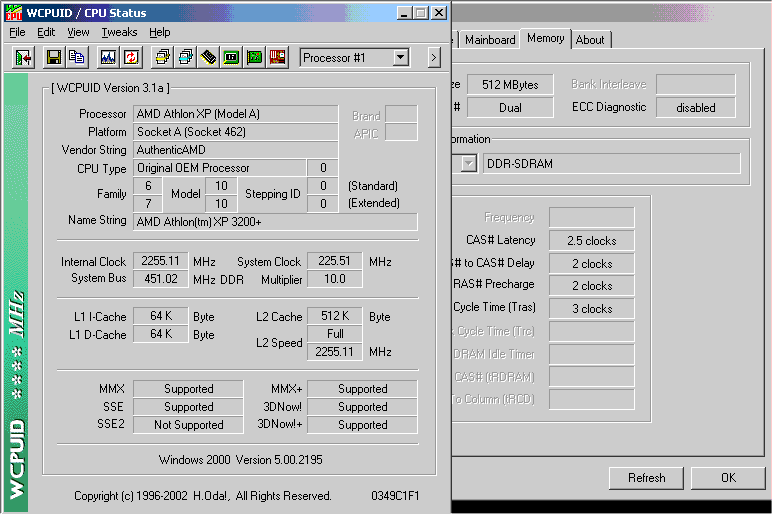Open the Edit menu
This screenshot has width=772, height=514.
click(x=46, y=32)
